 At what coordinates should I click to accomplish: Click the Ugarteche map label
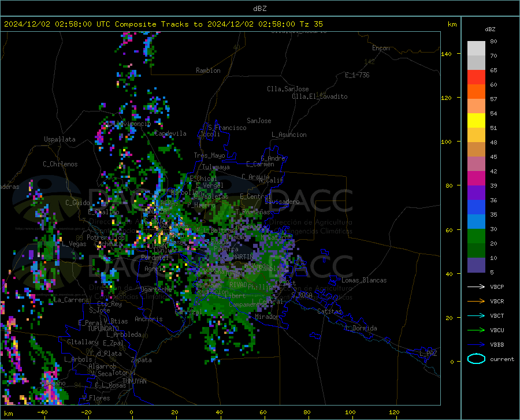[x=156, y=289]
